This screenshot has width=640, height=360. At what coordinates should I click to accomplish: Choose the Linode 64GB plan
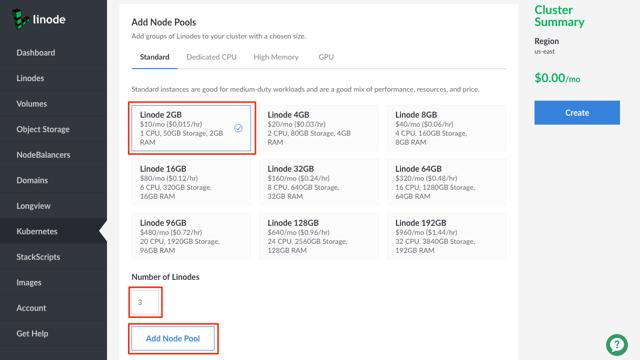447,182
